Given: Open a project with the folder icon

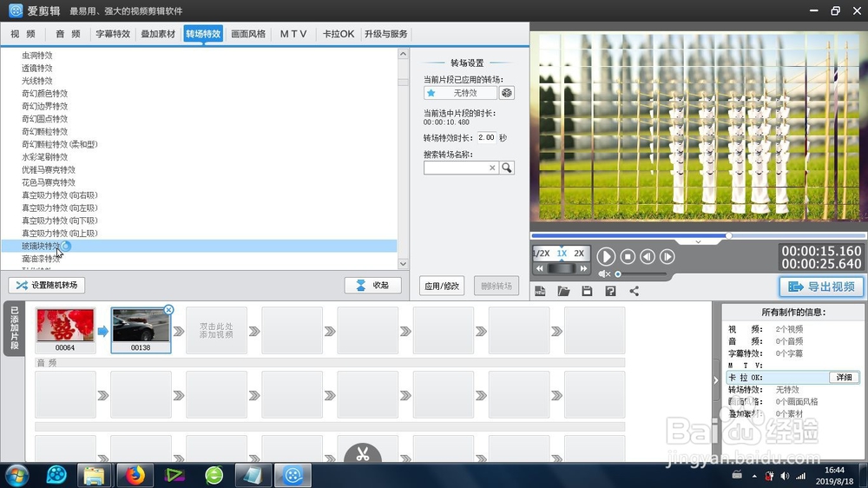Looking at the screenshot, I should [563, 292].
